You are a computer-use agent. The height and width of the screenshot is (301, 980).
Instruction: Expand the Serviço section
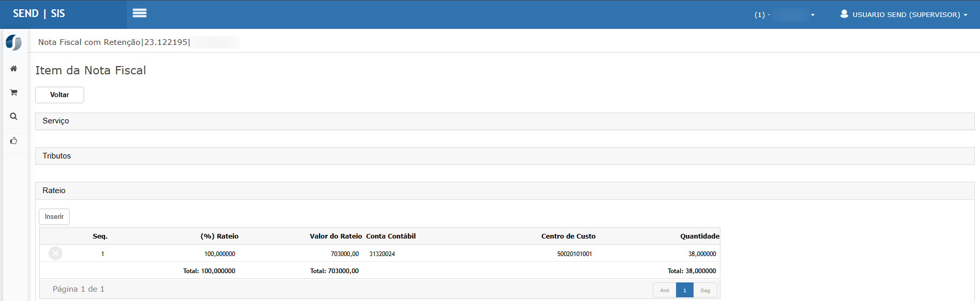[x=56, y=121]
